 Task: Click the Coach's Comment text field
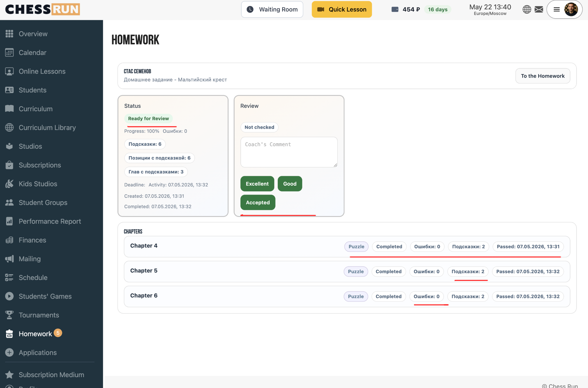pos(289,152)
